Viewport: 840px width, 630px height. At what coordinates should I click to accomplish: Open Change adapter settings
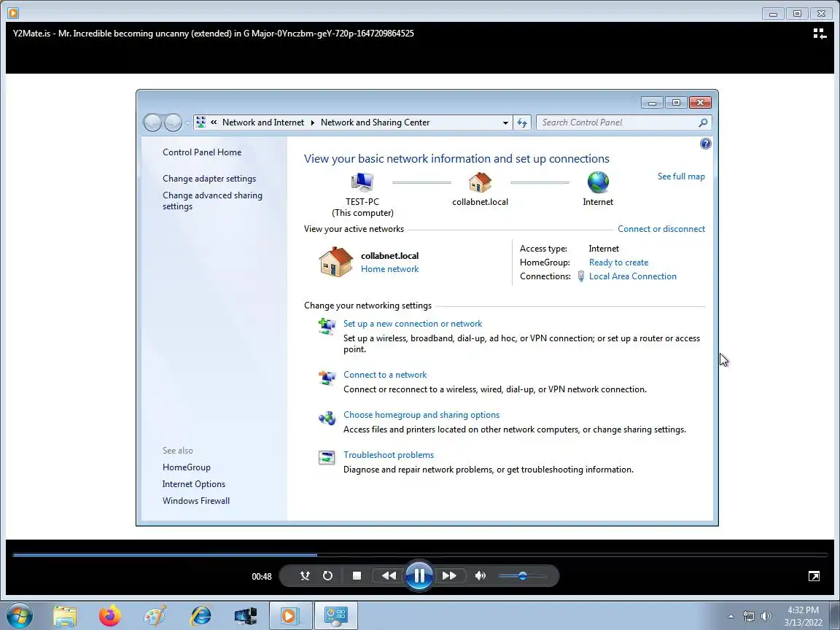209,179
